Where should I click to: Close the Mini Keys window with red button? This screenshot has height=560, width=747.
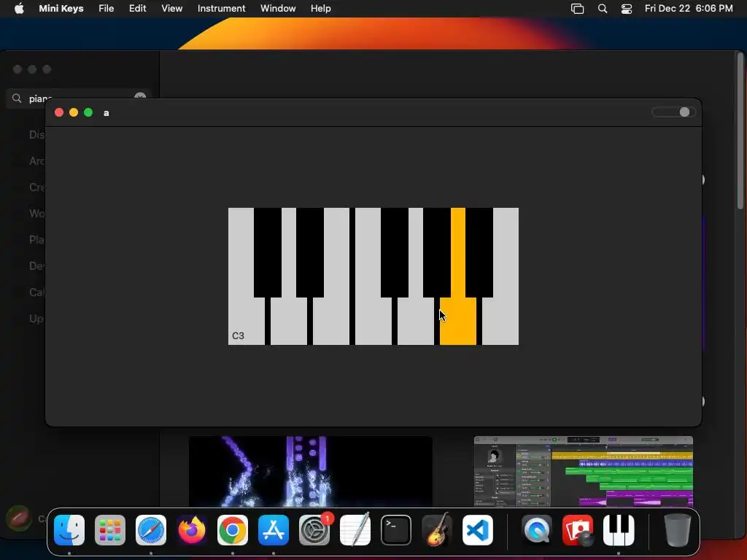click(x=59, y=112)
